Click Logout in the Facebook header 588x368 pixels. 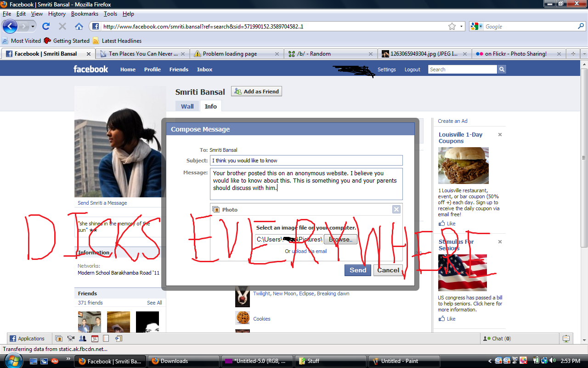(413, 69)
